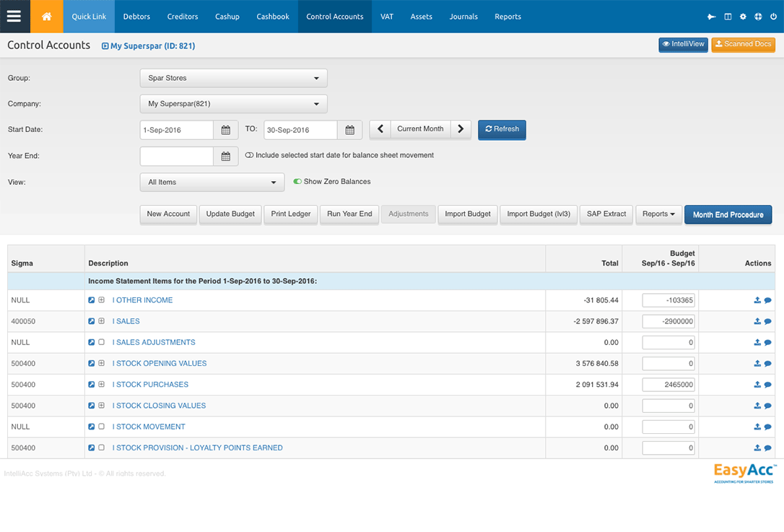The height and width of the screenshot is (532, 784).
Task: Edit the I STOCK MOVEMENT account
Action: click(92, 427)
